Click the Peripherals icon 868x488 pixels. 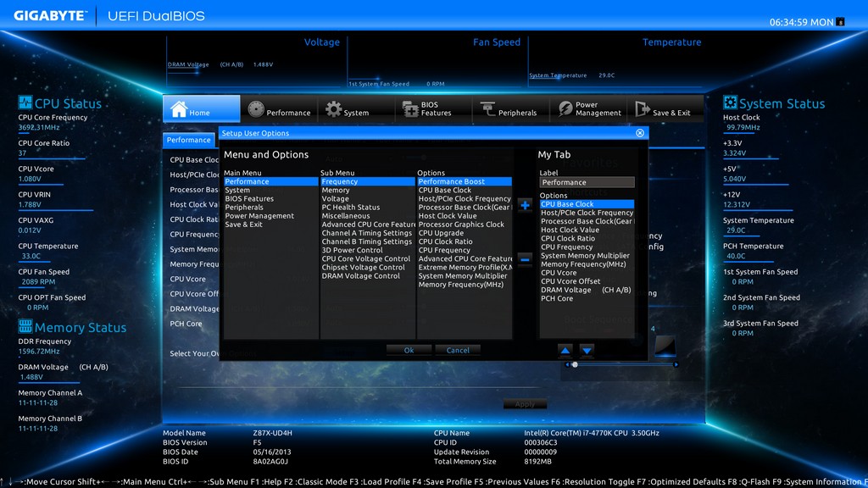(487, 109)
